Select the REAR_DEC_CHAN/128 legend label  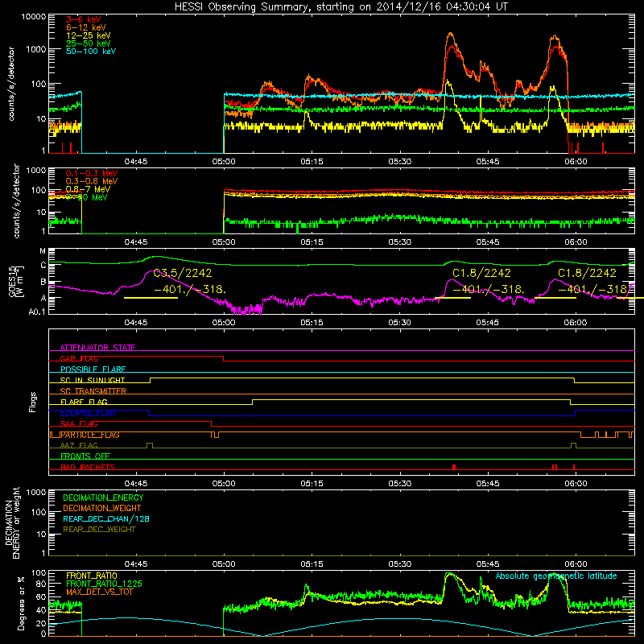coord(106,518)
